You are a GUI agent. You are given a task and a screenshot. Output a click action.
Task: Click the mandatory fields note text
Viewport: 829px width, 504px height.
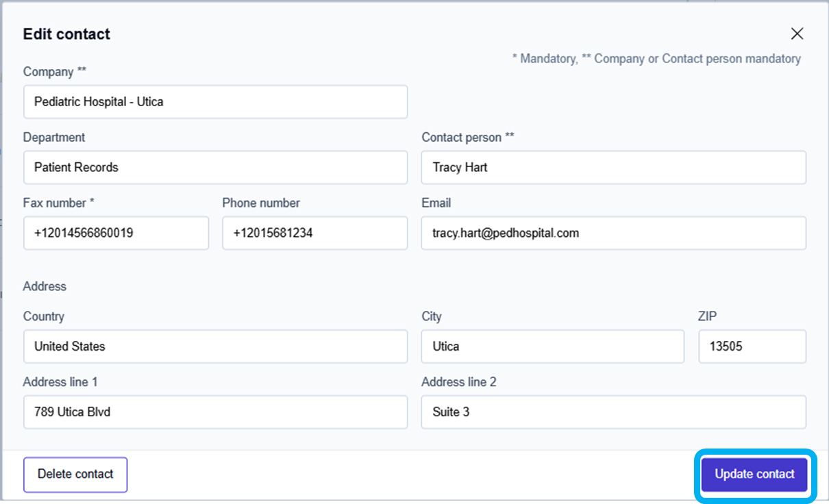656,59
